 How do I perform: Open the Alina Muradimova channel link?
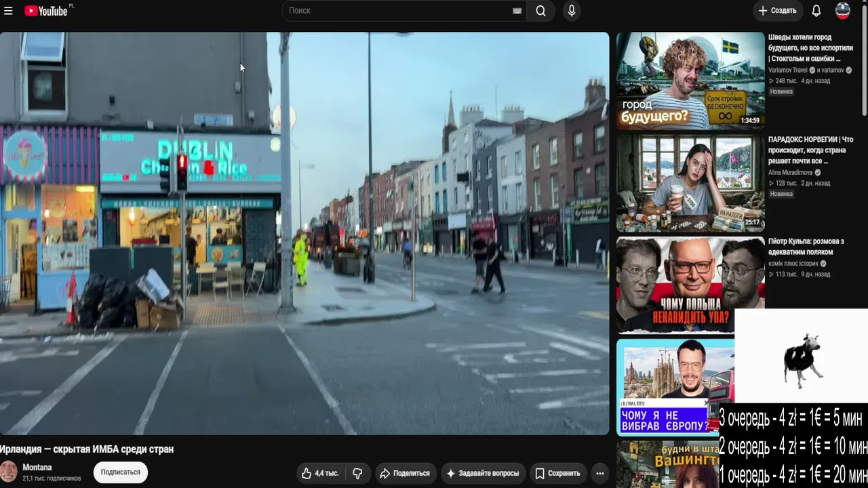790,173
